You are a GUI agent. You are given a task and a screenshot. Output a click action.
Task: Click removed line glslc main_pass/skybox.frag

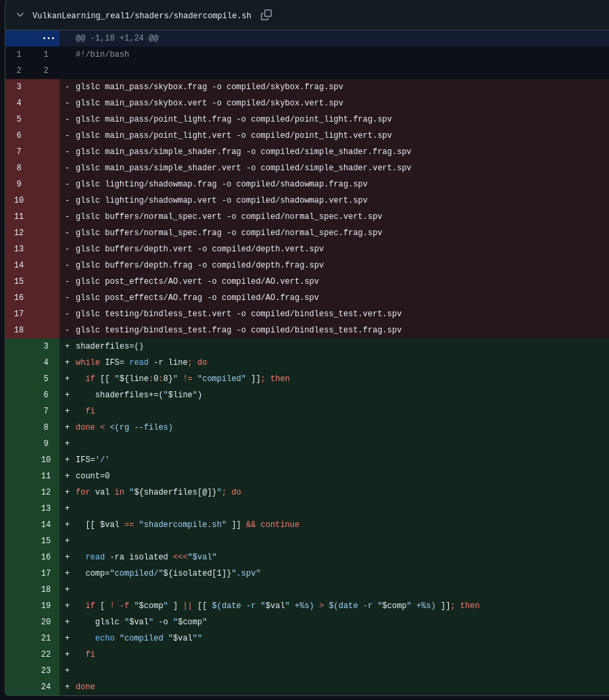click(210, 87)
